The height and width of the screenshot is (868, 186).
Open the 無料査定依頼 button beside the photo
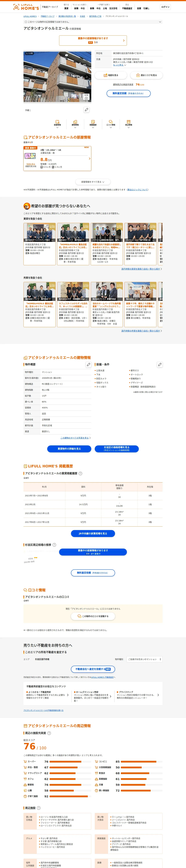point(129,93)
